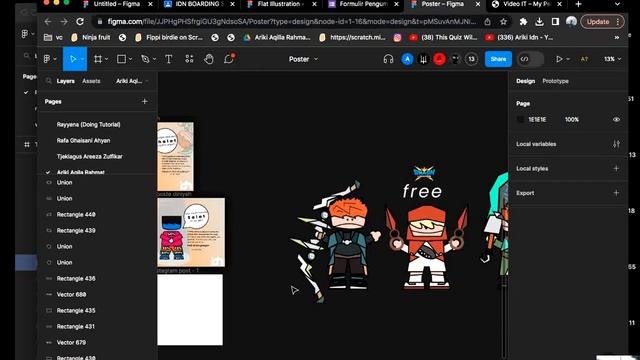Toggle page background color visibility eye

616,120
